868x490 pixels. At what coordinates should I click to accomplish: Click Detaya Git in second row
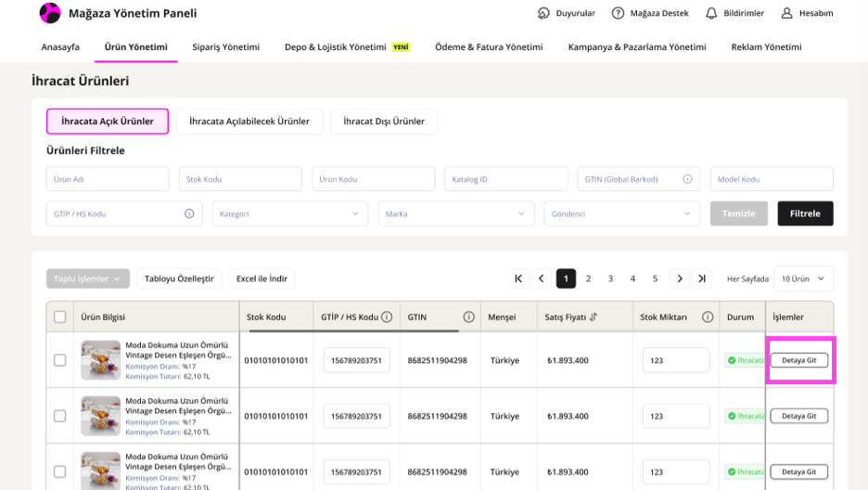click(x=799, y=416)
